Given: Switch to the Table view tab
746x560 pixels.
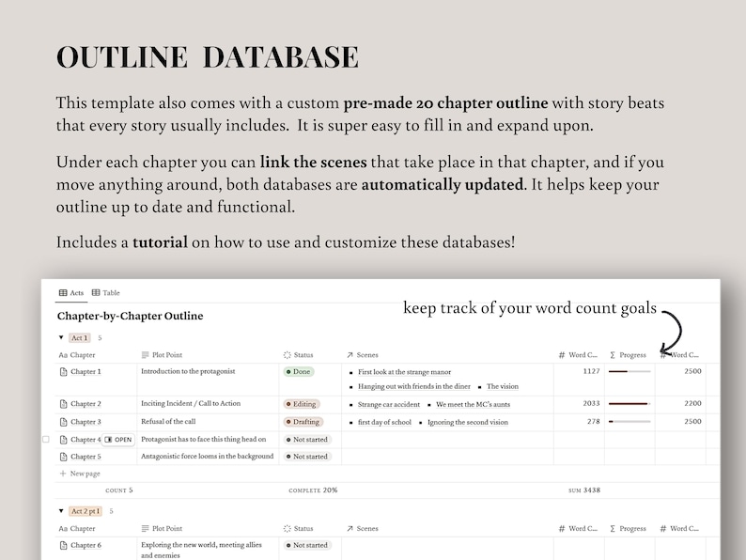Looking at the screenshot, I should [105, 292].
